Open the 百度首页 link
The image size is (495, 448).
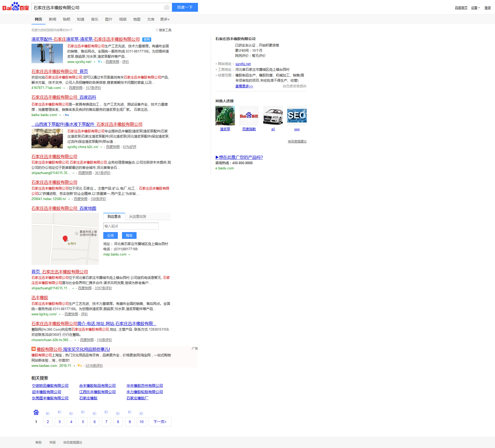point(461,8)
